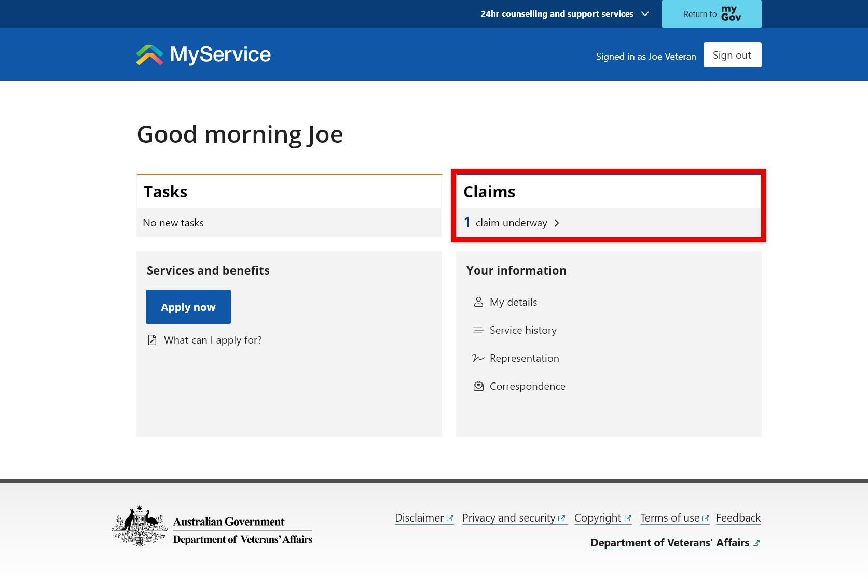Viewport: 868px width, 588px height.
Task: Open the Terms of use link
Action: coord(669,518)
